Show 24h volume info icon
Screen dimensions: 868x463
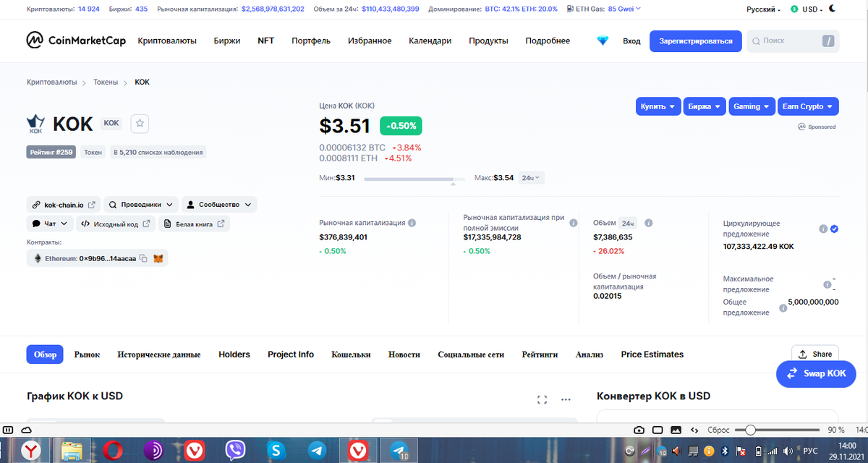[x=649, y=224]
